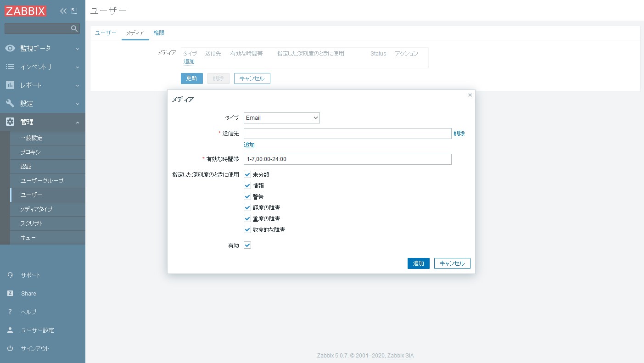Click the 削除 link beside 送信先
Screen dimensions: 644x363
[x=459, y=134]
